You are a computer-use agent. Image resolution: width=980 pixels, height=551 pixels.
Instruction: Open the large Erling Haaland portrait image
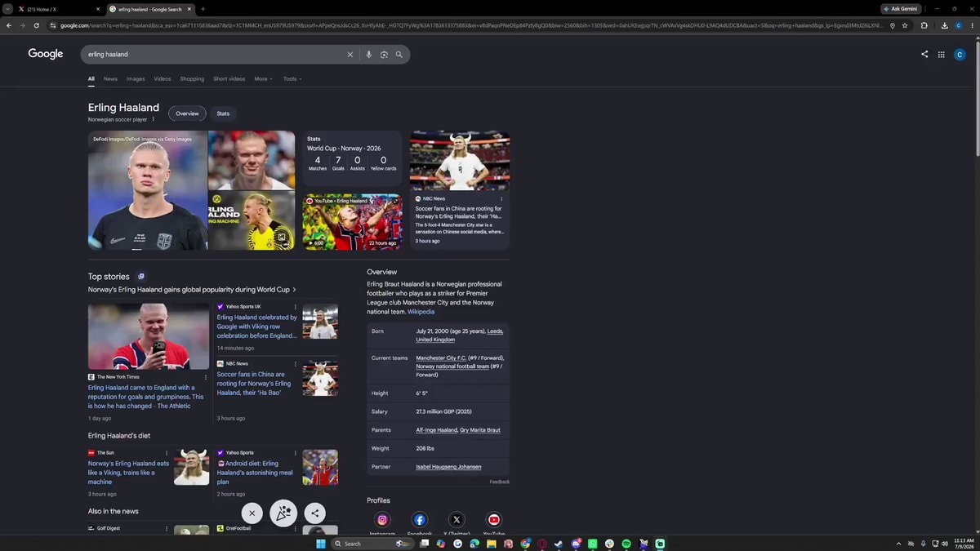[x=148, y=190]
